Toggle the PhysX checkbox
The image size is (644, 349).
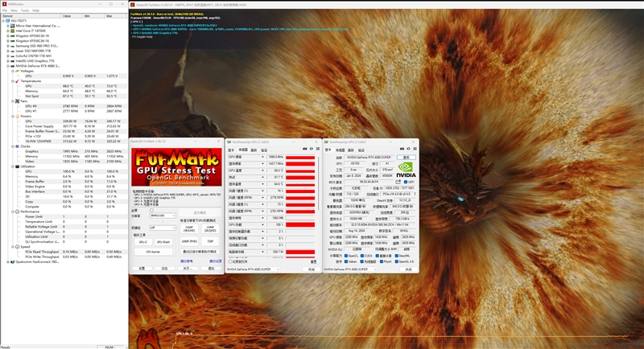[381, 261]
